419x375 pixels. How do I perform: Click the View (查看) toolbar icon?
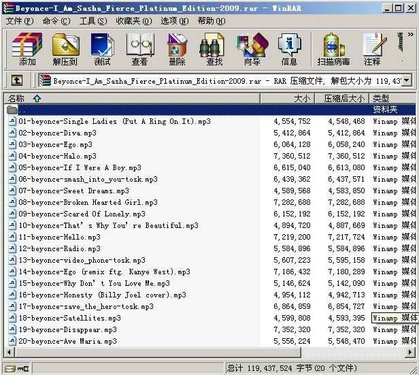click(140, 49)
